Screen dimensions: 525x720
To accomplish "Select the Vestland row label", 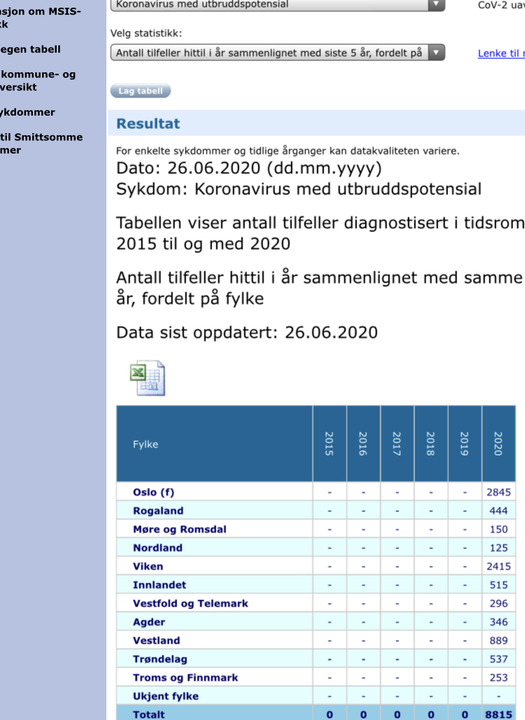I will [x=156, y=640].
